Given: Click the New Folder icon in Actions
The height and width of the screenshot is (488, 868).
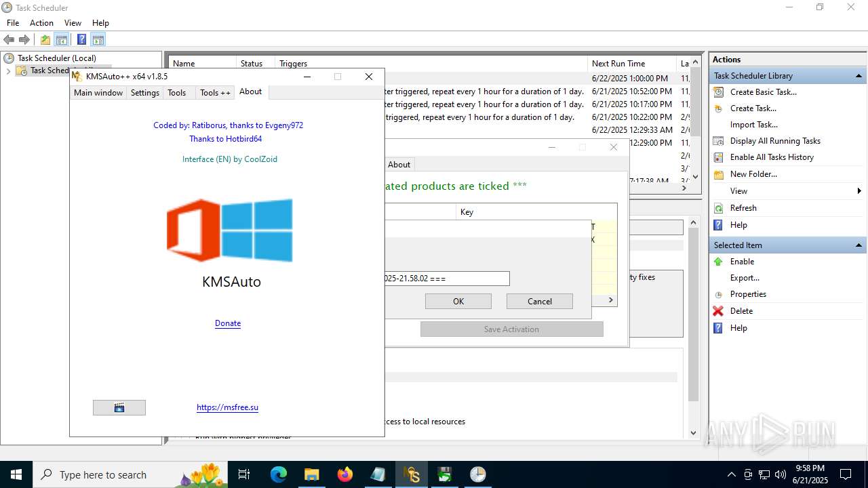Looking at the screenshot, I should coord(718,174).
